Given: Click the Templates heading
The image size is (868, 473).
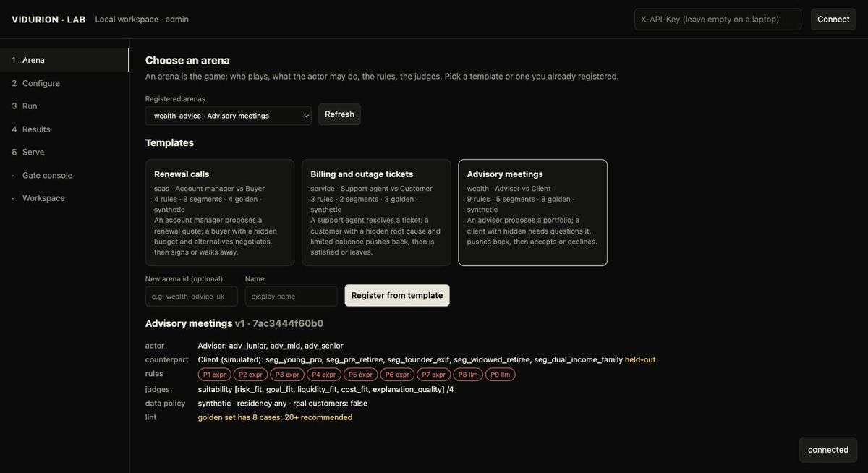Looking at the screenshot, I should (x=169, y=142).
